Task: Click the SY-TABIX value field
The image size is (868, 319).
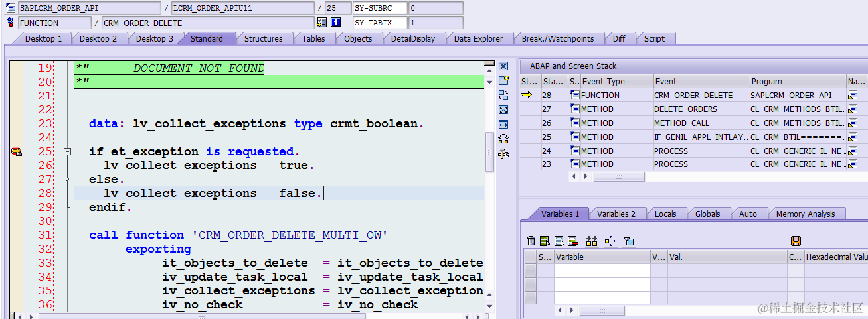Action: pos(435,23)
